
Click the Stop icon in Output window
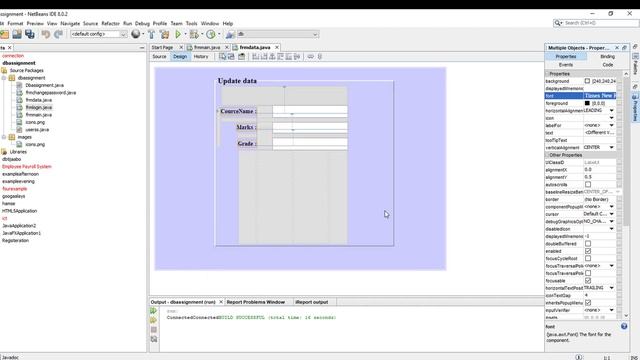(x=153, y=329)
